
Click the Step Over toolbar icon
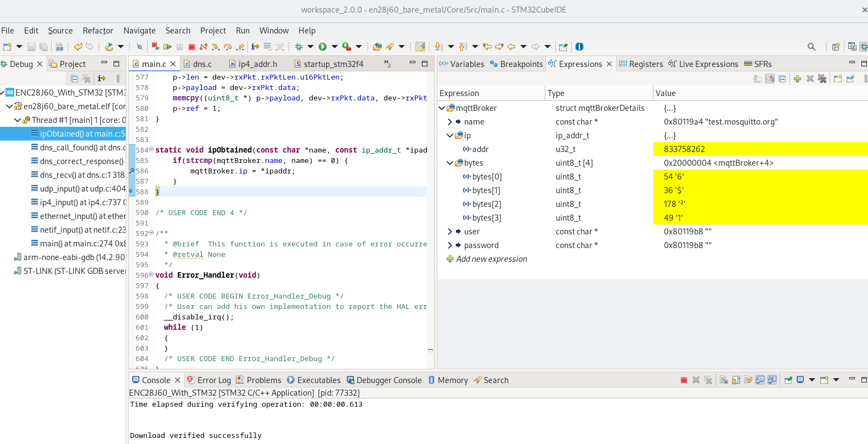point(228,47)
